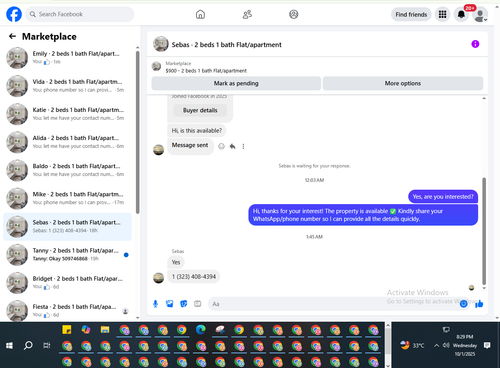Viewport: 500px width, 368px height.
Task: Choose a GIF with the GIF icon
Action: [x=198, y=304]
